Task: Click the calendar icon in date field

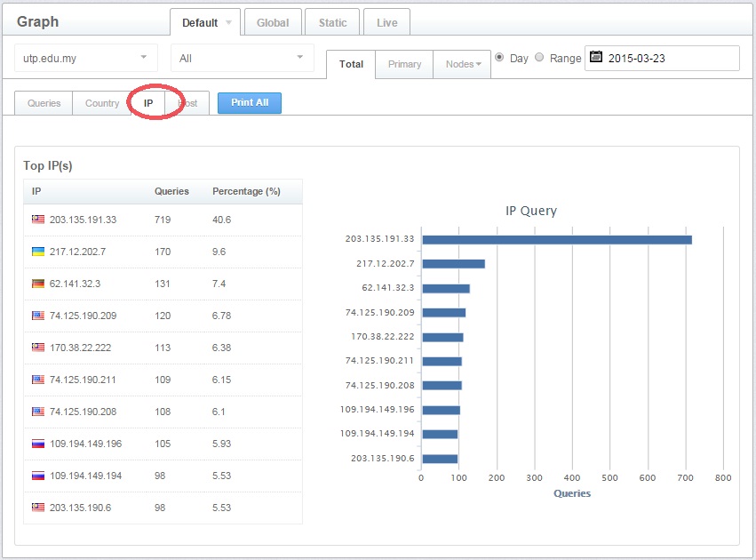Action: point(596,57)
